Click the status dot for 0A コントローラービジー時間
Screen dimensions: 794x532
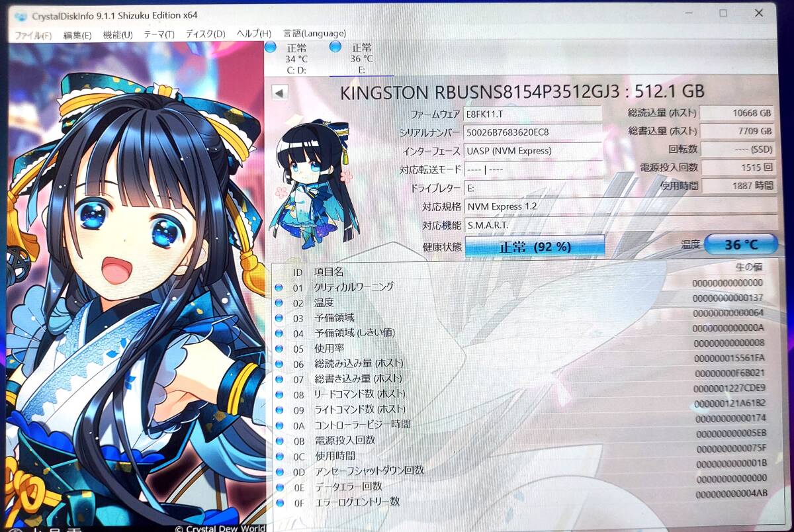(279, 425)
